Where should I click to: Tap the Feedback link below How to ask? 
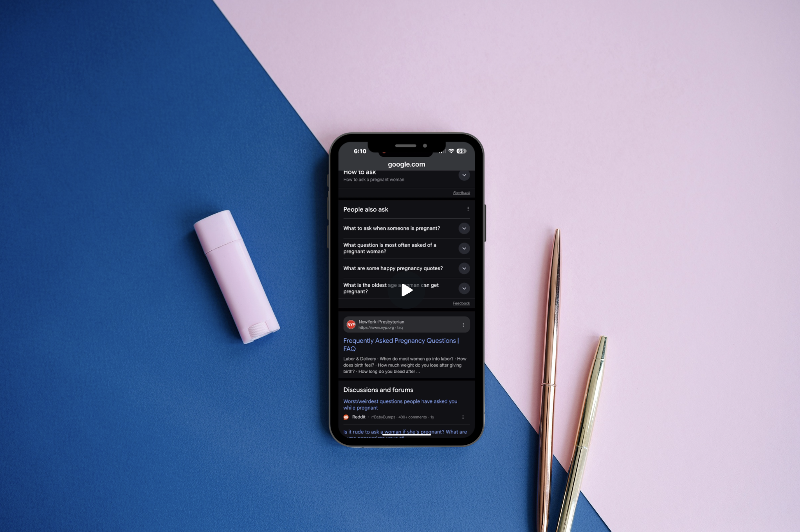[x=461, y=192]
